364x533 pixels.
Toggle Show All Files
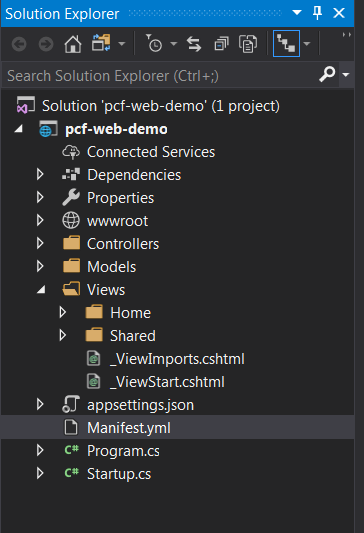pyautogui.click(x=248, y=44)
